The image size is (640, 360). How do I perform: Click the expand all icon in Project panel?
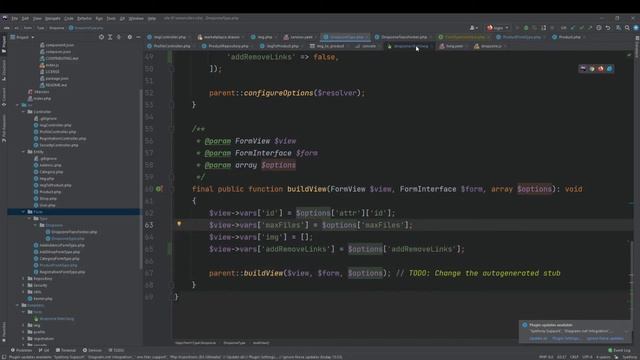(110, 37)
